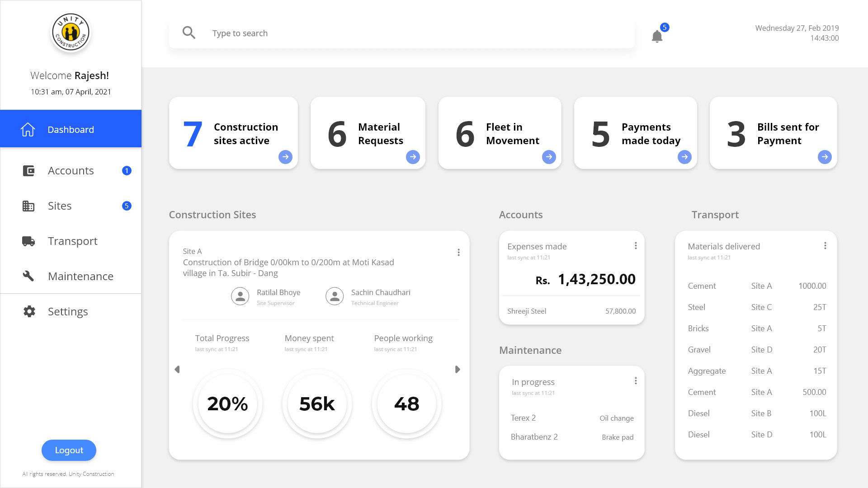Click the Diesel Site B delivery row
The image size is (868, 488).
pyautogui.click(x=757, y=413)
